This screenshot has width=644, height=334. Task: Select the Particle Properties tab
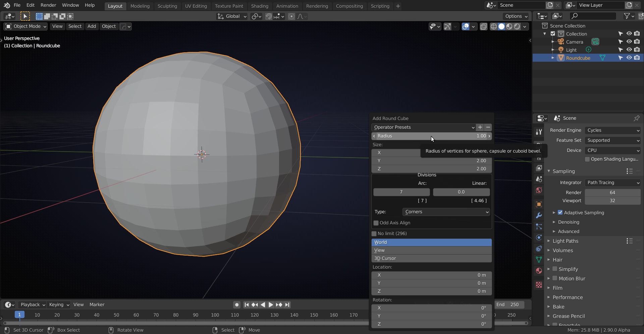(x=539, y=227)
